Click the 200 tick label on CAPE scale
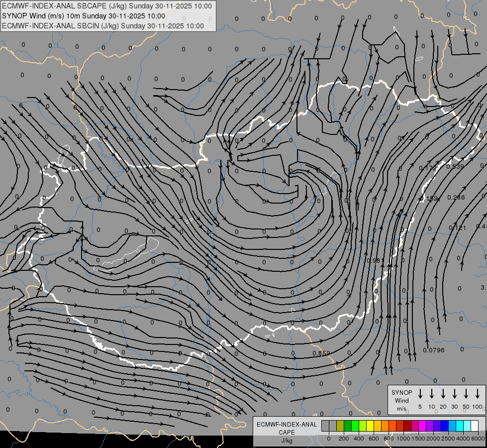487x448 pixels. 344,439
